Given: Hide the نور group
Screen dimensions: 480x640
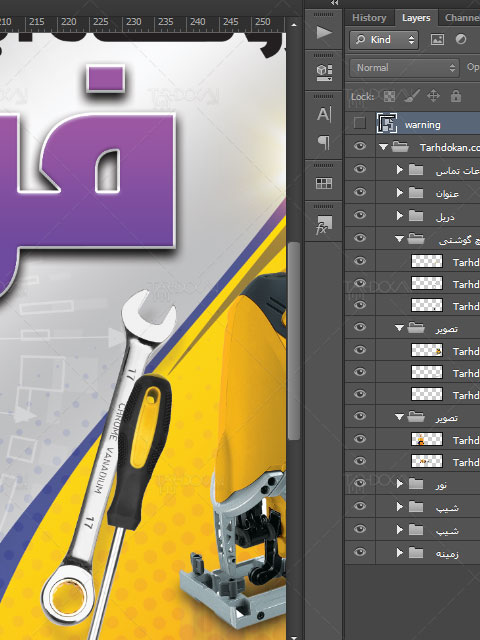Looking at the screenshot, I should point(360,483).
